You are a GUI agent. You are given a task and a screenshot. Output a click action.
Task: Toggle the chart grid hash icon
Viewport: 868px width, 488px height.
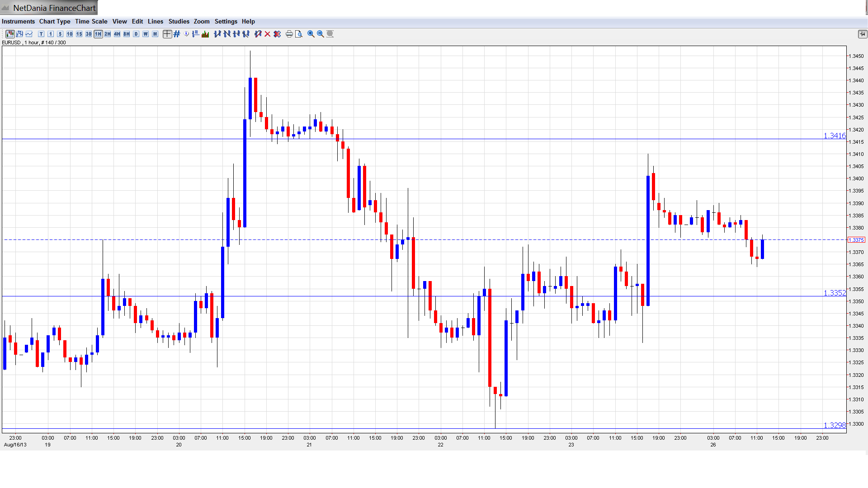pos(177,34)
